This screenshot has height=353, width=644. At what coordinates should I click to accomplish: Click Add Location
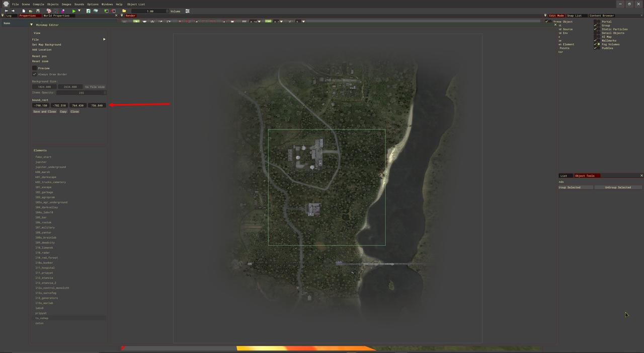[x=42, y=49]
